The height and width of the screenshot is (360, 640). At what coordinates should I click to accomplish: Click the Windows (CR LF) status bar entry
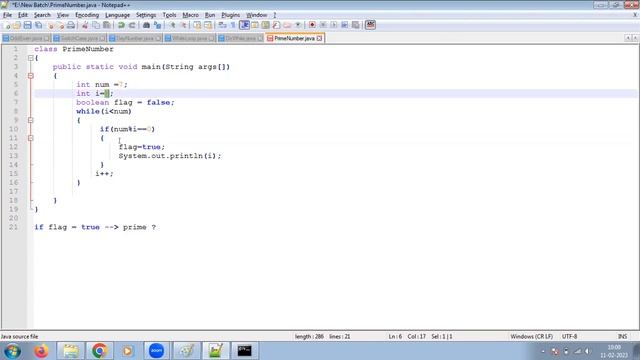pyautogui.click(x=531, y=336)
